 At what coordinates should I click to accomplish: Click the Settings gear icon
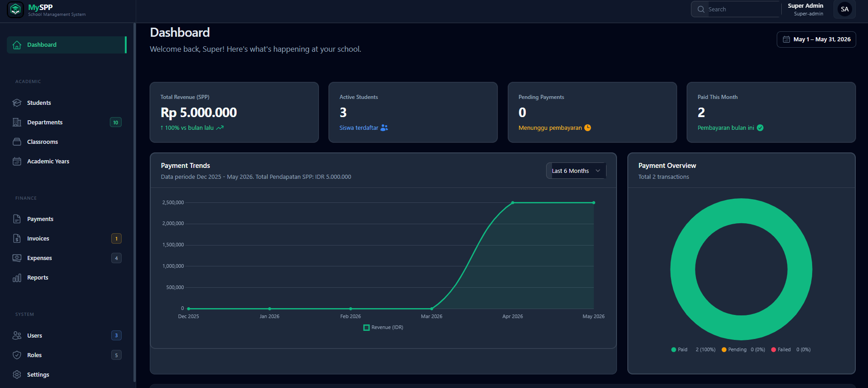tap(17, 375)
